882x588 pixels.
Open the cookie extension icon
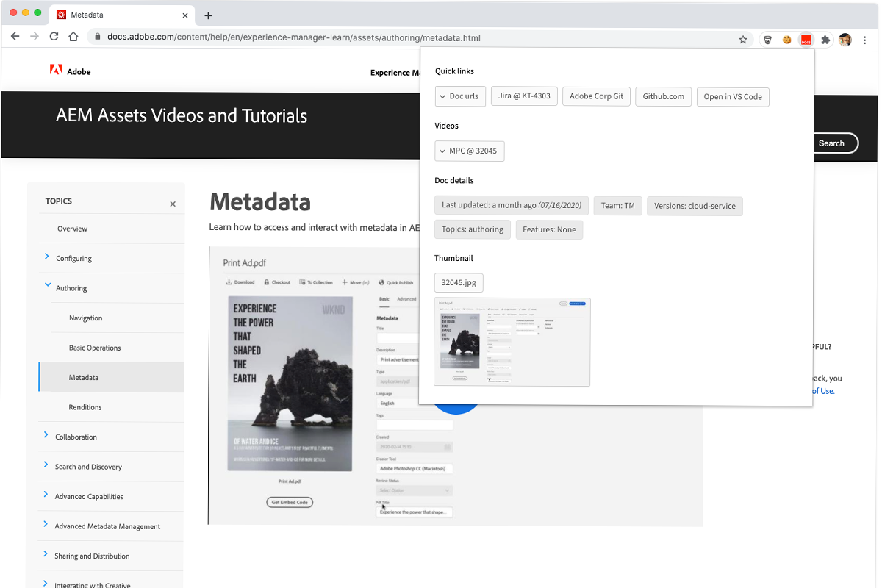pos(786,40)
